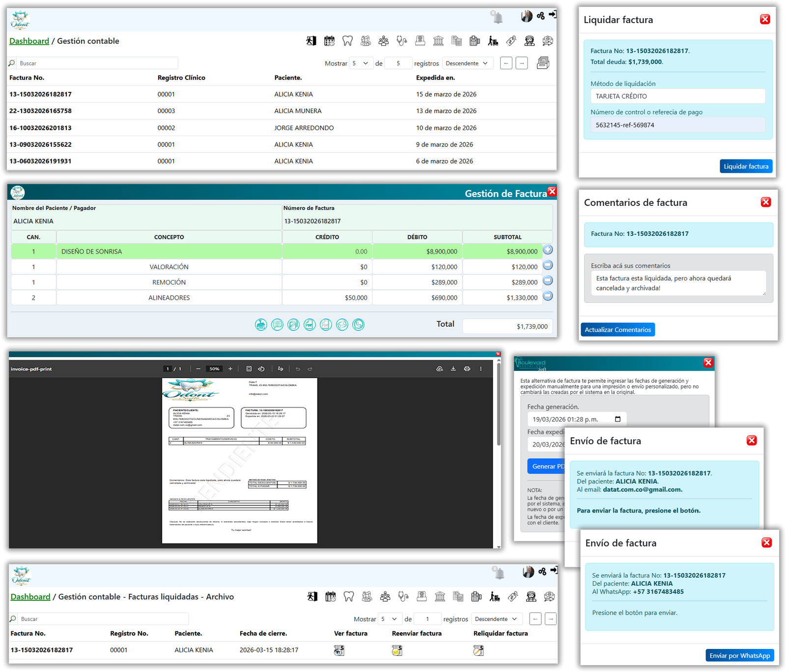This screenshot has width=786, height=672.
Task: Open the comments bubble icon in invoice panel
Action: point(277,325)
